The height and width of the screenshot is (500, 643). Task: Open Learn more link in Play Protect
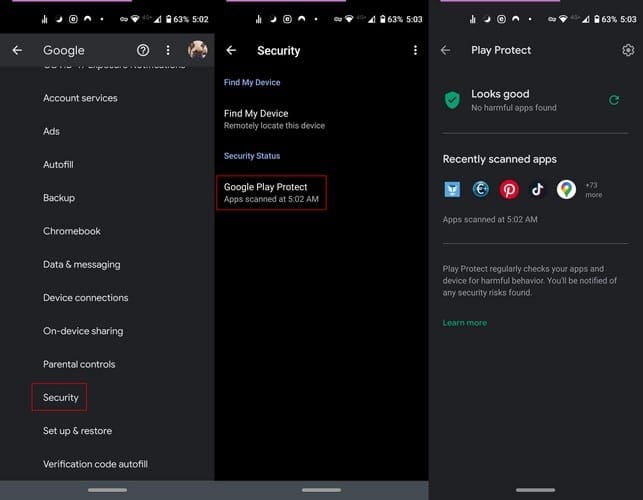465,323
